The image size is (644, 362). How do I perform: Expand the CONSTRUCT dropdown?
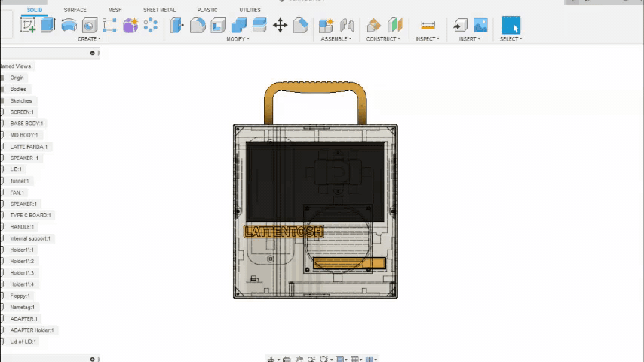(383, 39)
